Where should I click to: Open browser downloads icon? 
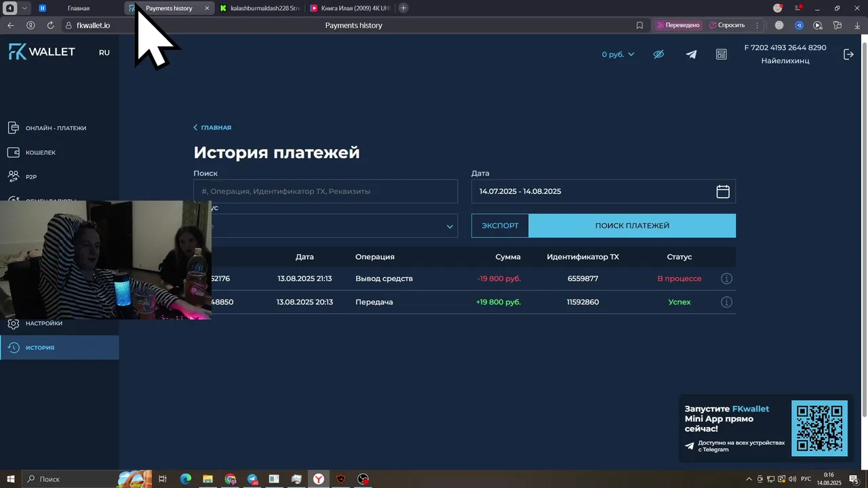point(857,25)
